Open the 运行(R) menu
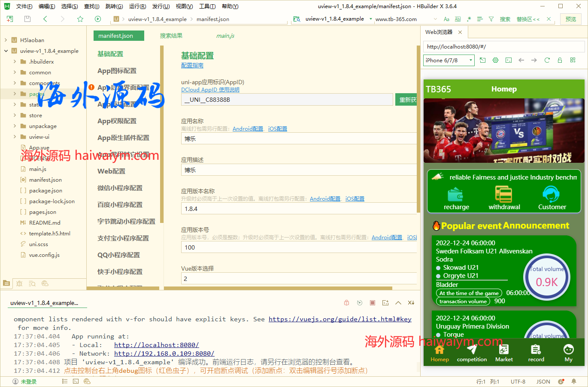Image resolution: width=588 pixels, height=387 pixels. click(137, 6)
